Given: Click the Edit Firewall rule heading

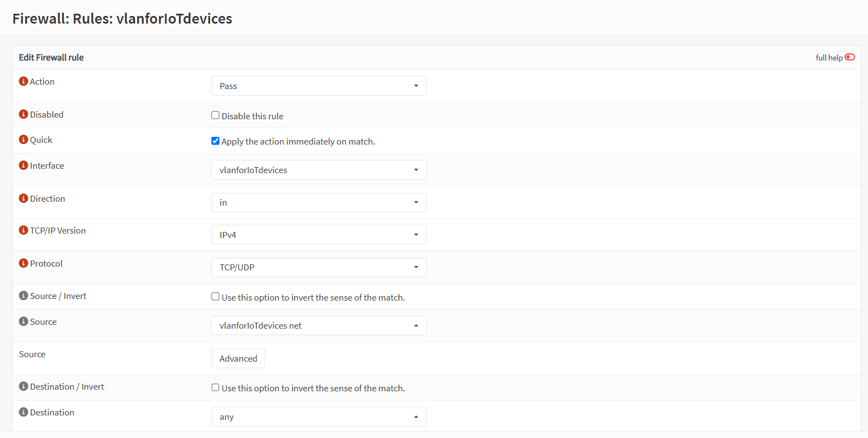Looking at the screenshot, I should pyautogui.click(x=51, y=57).
